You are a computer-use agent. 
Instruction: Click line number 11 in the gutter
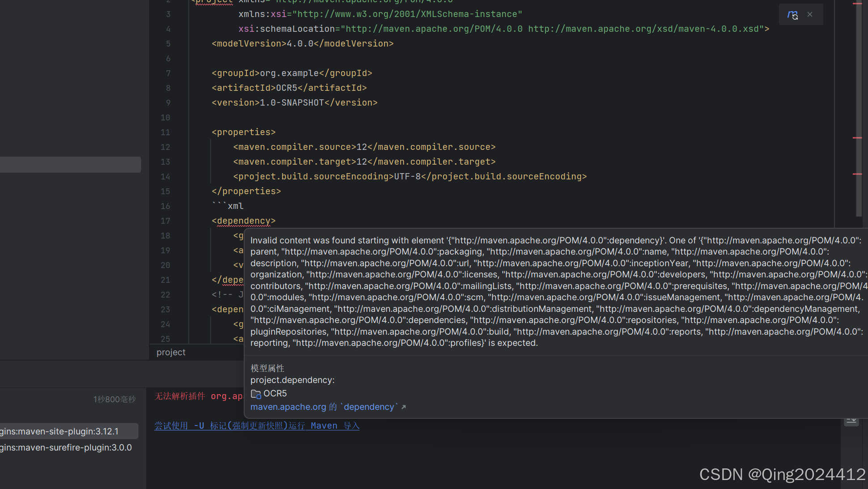[x=165, y=132]
